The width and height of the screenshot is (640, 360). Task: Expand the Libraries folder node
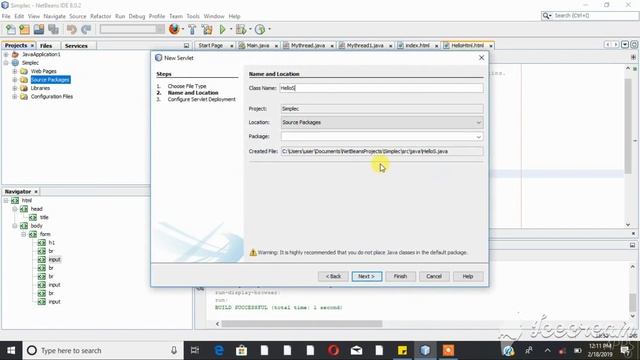click(x=15, y=88)
